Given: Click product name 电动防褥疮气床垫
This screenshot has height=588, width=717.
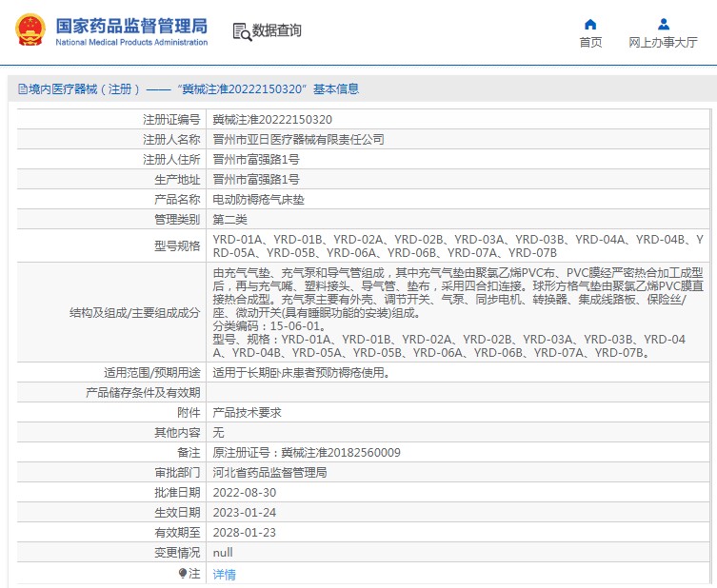Looking at the screenshot, I should coord(260,199).
